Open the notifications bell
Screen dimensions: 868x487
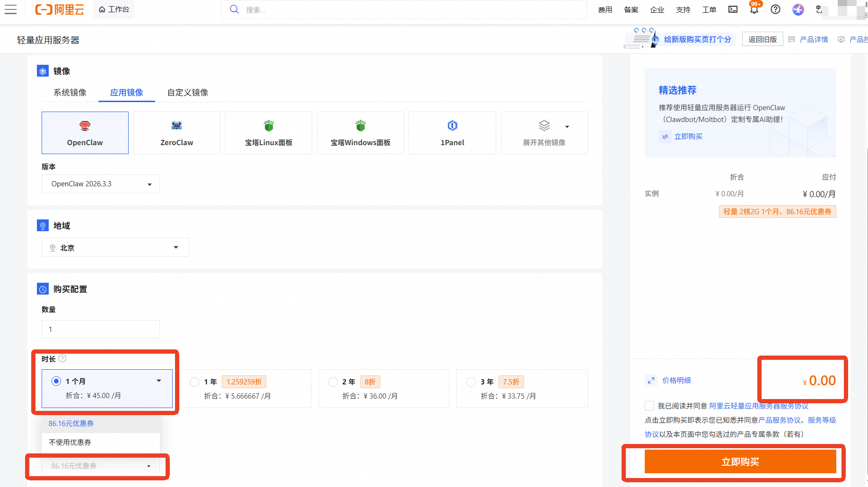pos(754,9)
